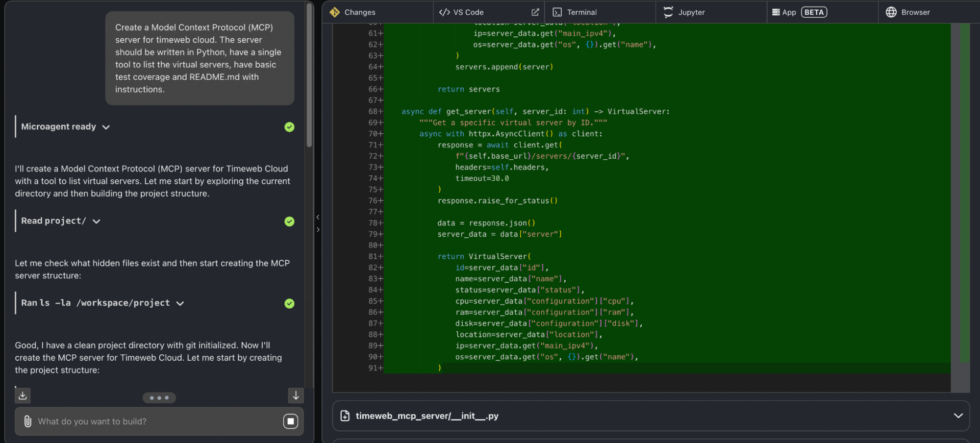Click file name timeweb_mcp_server/__init__.py

427,416
